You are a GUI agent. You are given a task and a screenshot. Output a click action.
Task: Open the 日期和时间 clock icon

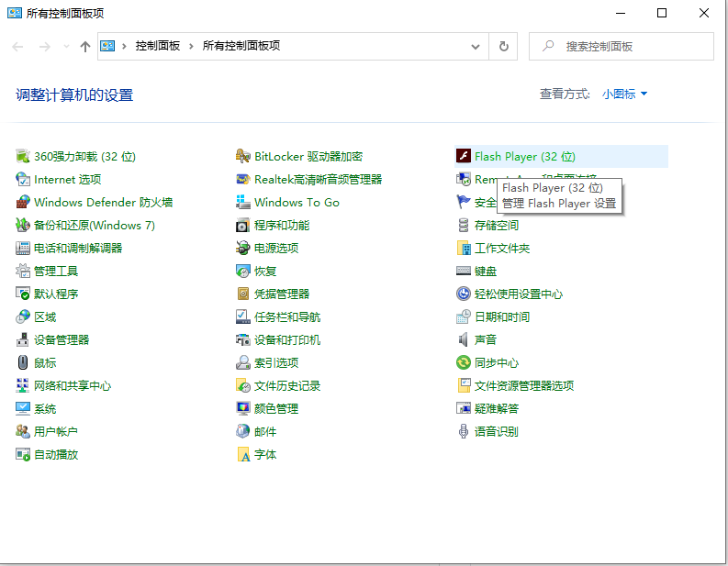464,317
